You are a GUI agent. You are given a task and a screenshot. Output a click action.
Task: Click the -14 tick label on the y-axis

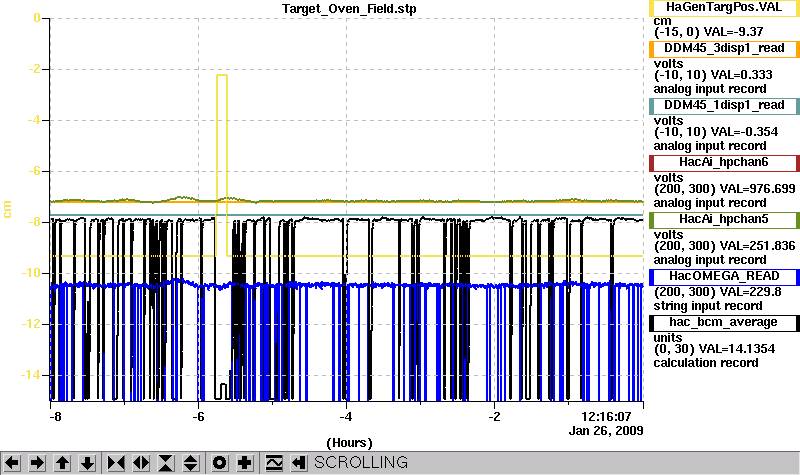point(31,375)
